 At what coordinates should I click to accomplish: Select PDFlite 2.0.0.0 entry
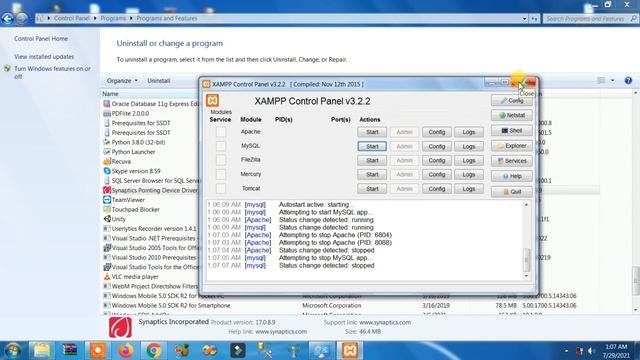click(130, 113)
